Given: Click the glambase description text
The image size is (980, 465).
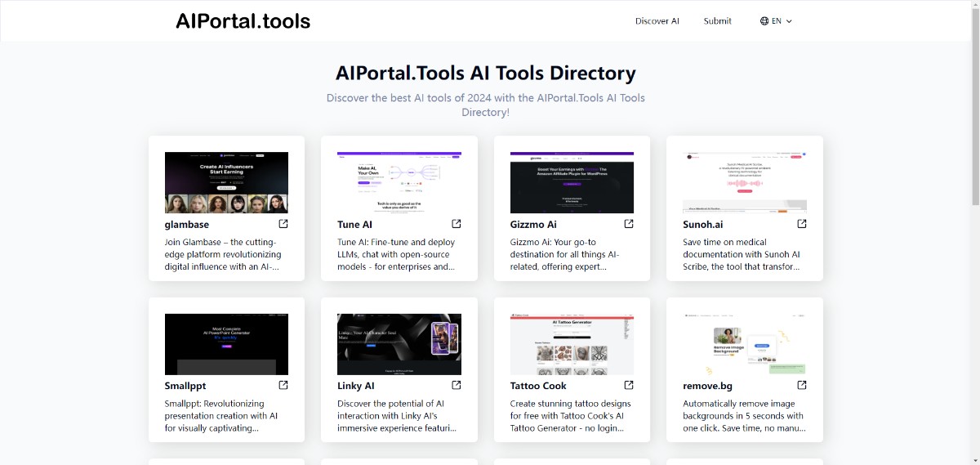Looking at the screenshot, I should click(x=225, y=254).
